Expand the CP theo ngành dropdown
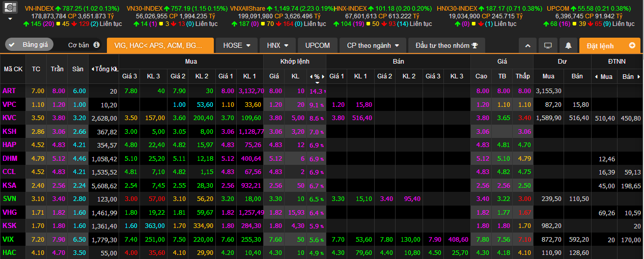 (x=373, y=45)
